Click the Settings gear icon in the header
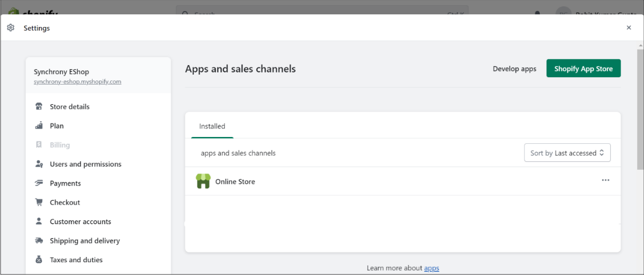The image size is (644, 275). (11, 27)
